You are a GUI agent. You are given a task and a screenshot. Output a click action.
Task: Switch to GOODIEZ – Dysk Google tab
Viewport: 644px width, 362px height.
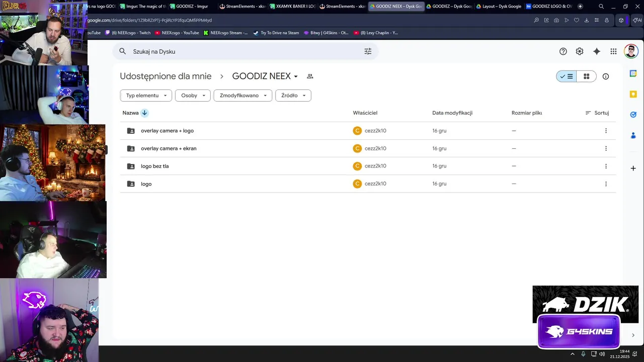tap(449, 7)
